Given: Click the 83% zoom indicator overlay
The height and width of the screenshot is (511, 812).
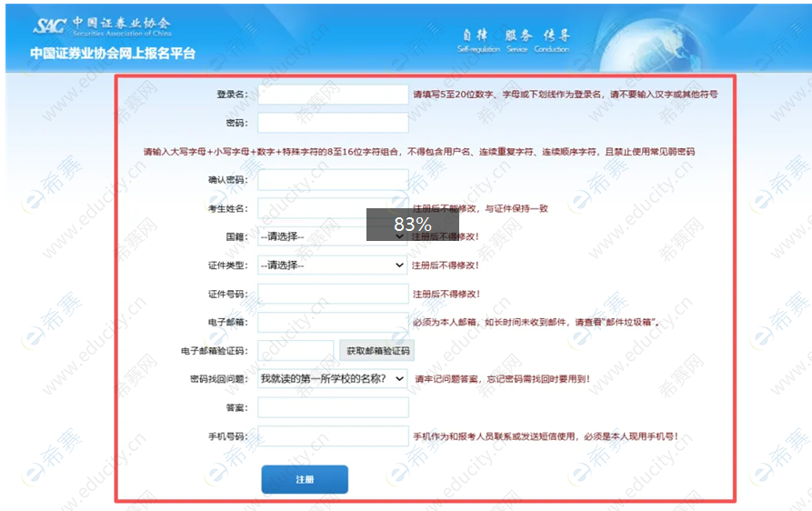Looking at the screenshot, I should point(413,225).
